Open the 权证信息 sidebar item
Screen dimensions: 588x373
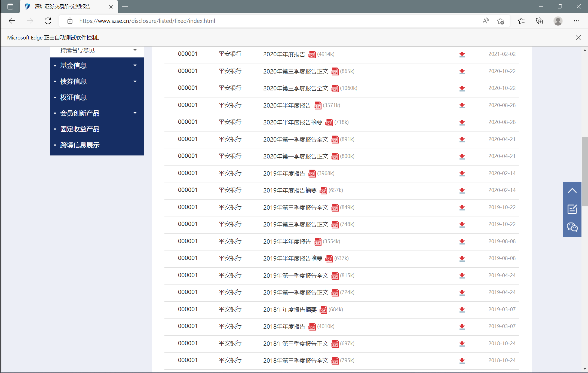point(73,97)
